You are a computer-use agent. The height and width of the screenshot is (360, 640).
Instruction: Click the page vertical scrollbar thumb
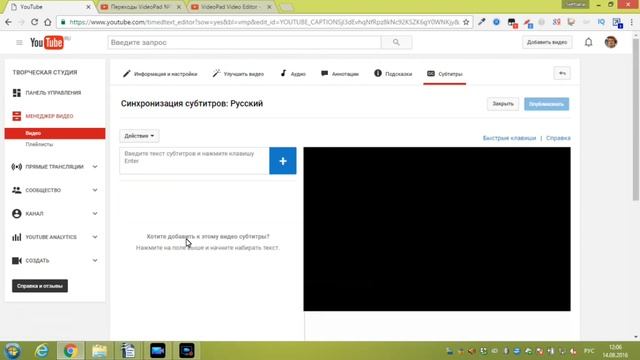[636, 118]
